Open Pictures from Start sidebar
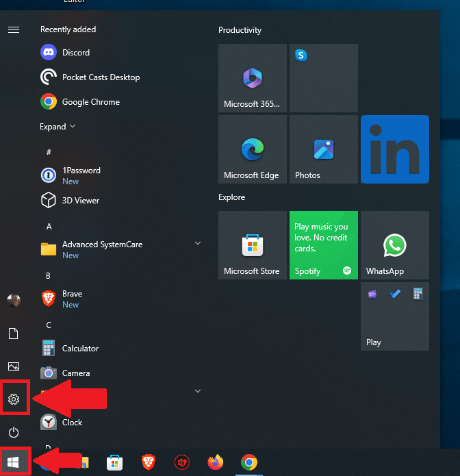Viewport: 460px width, 476px height. [x=14, y=366]
